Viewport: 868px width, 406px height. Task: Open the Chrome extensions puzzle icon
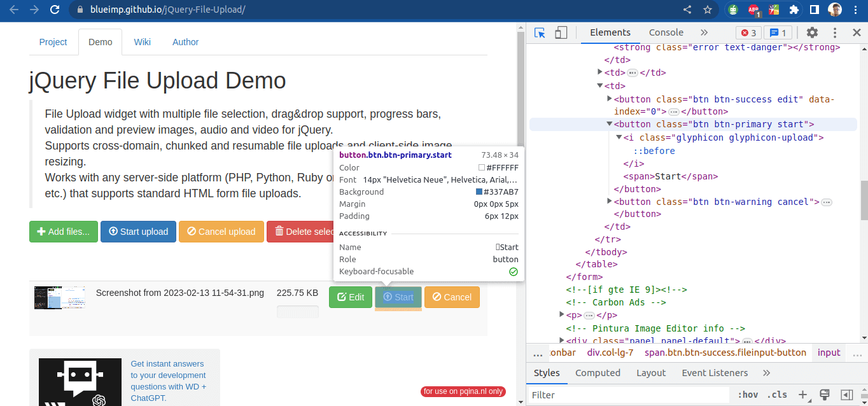tap(794, 10)
